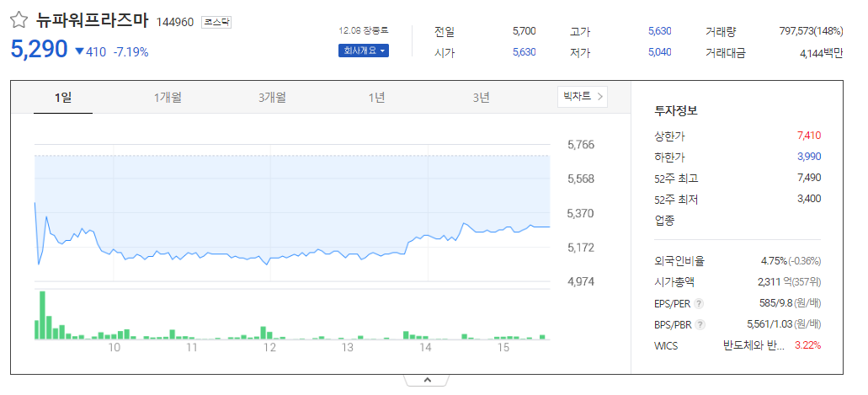
Task: Open the 빅차트 button
Action: point(583,96)
